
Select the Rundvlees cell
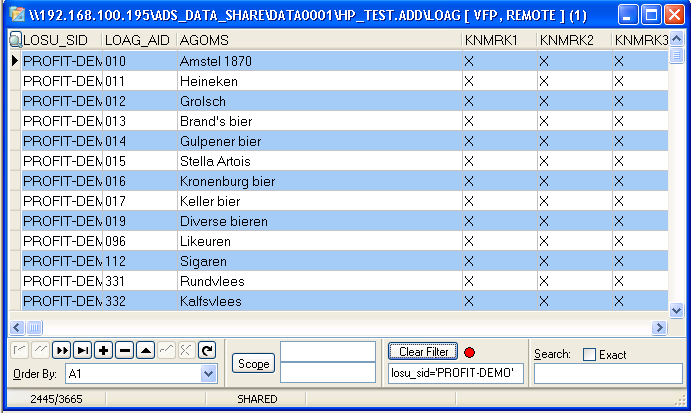tap(319, 282)
